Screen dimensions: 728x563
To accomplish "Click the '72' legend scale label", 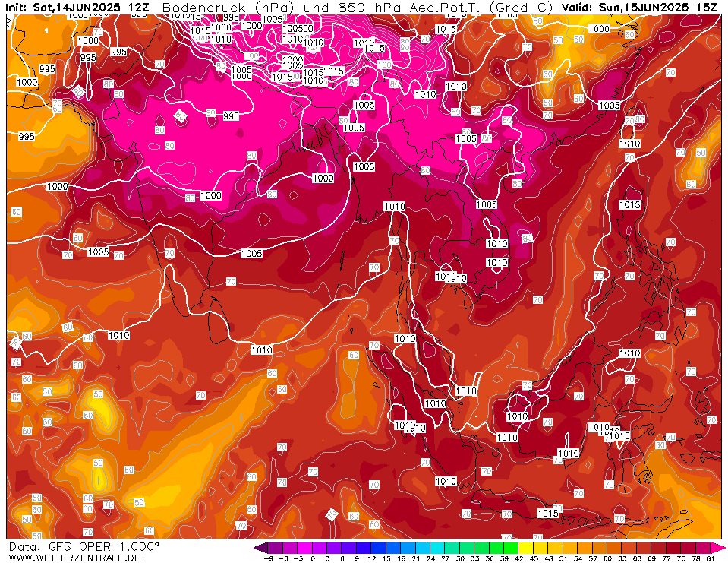I will (667, 558).
